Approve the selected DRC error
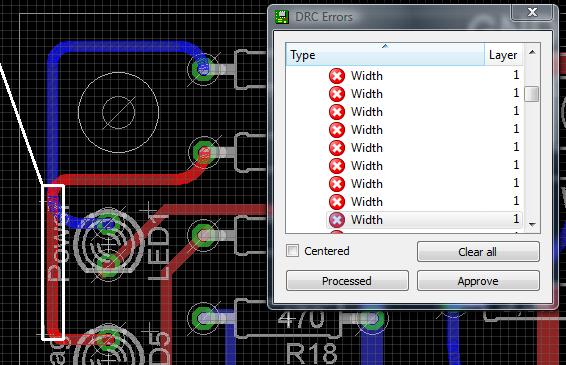This screenshot has height=365, width=566. 478,281
